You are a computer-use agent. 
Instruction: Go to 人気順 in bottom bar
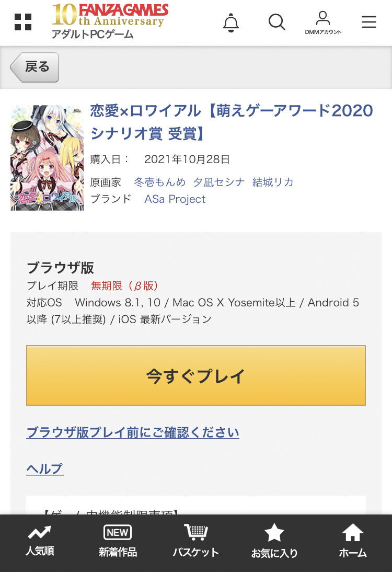click(40, 542)
